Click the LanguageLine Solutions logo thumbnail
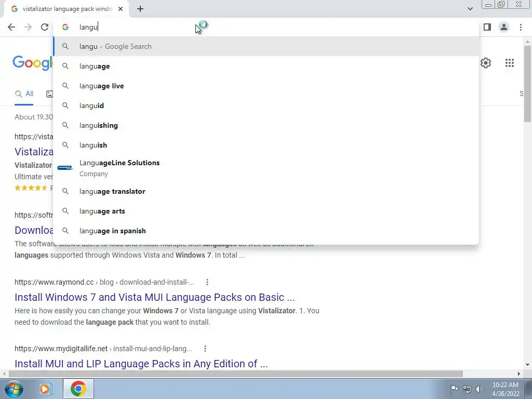532x399 pixels. pyautogui.click(x=65, y=168)
